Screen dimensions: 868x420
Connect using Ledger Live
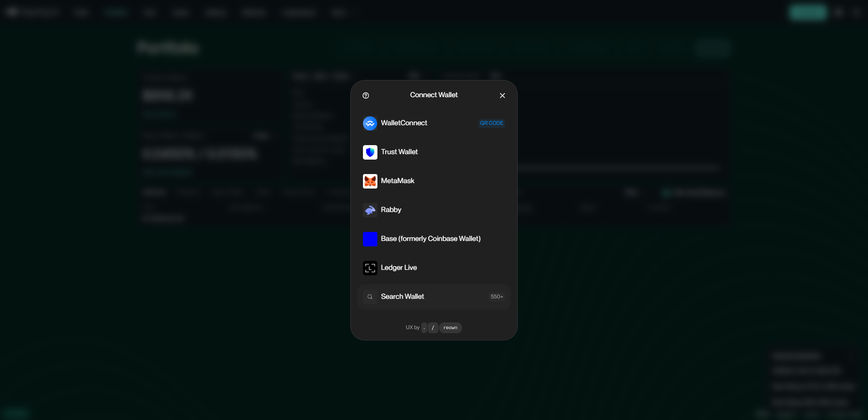[x=434, y=268]
